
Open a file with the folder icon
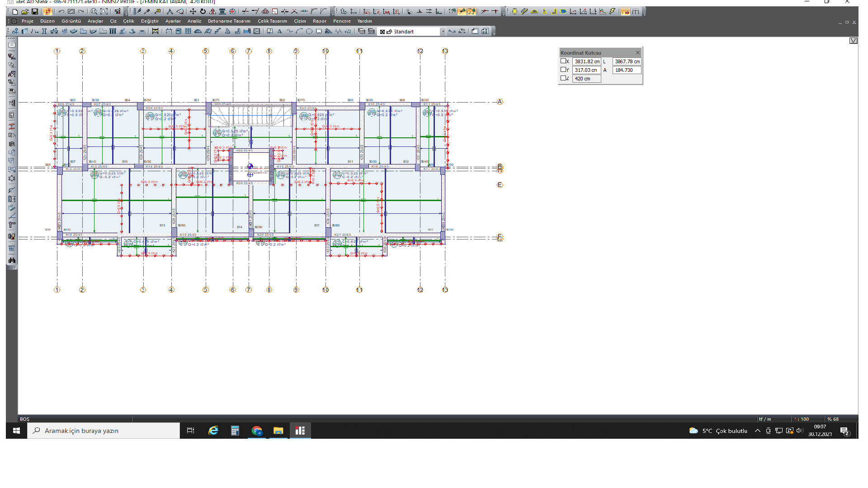click(x=25, y=11)
